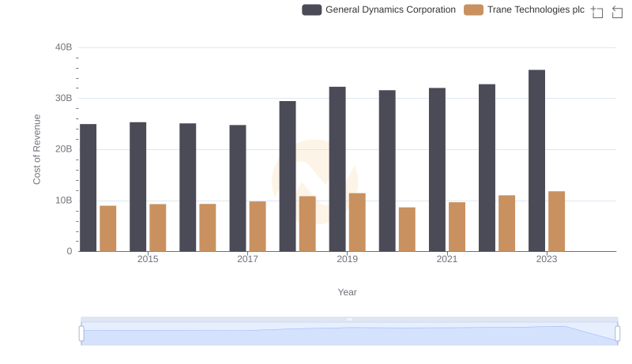
Task: Click the 2023 x-axis label
Action: 547,259
